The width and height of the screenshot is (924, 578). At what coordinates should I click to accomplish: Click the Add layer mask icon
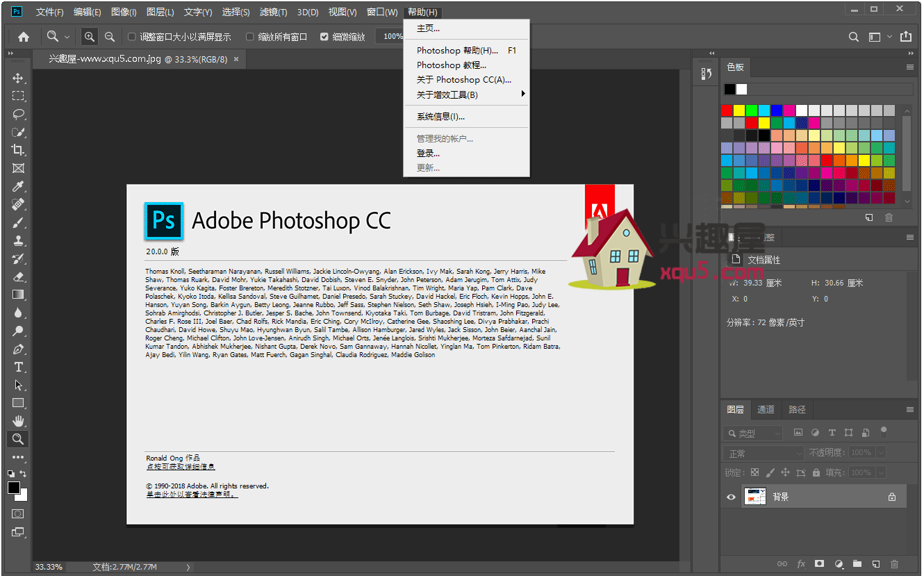tap(819, 564)
